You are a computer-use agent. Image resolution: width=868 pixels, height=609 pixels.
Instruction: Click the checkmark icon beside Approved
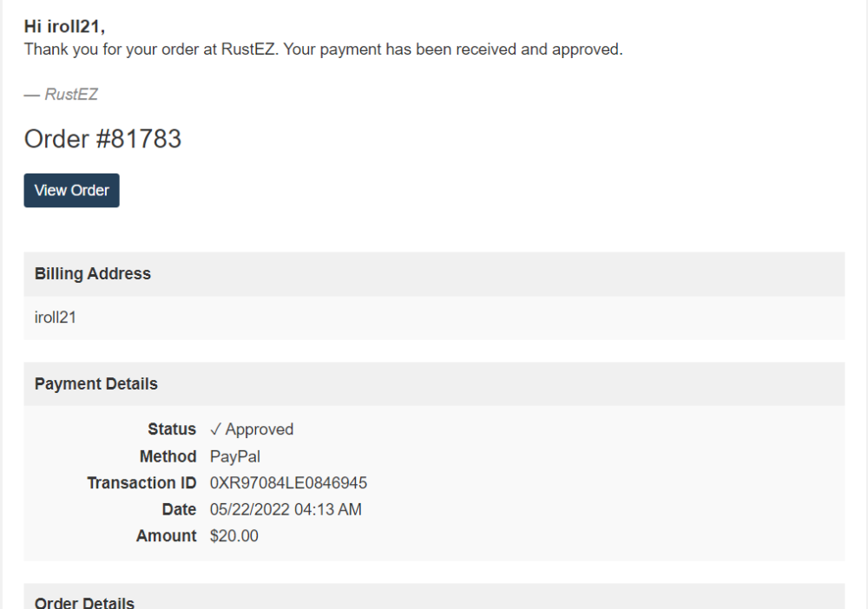point(215,429)
